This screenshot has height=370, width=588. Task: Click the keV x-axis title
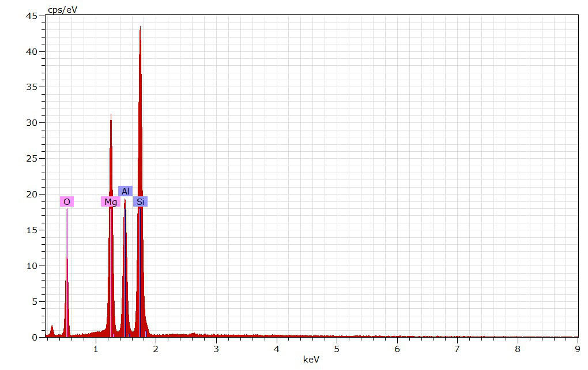coord(311,360)
